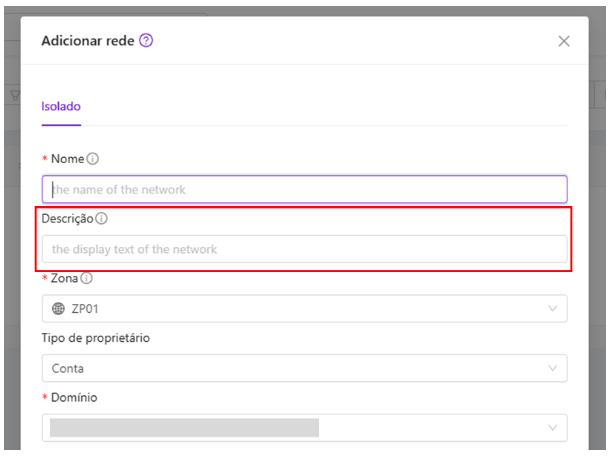Focus the Nome network name input
610x457 pixels.
pos(305,189)
